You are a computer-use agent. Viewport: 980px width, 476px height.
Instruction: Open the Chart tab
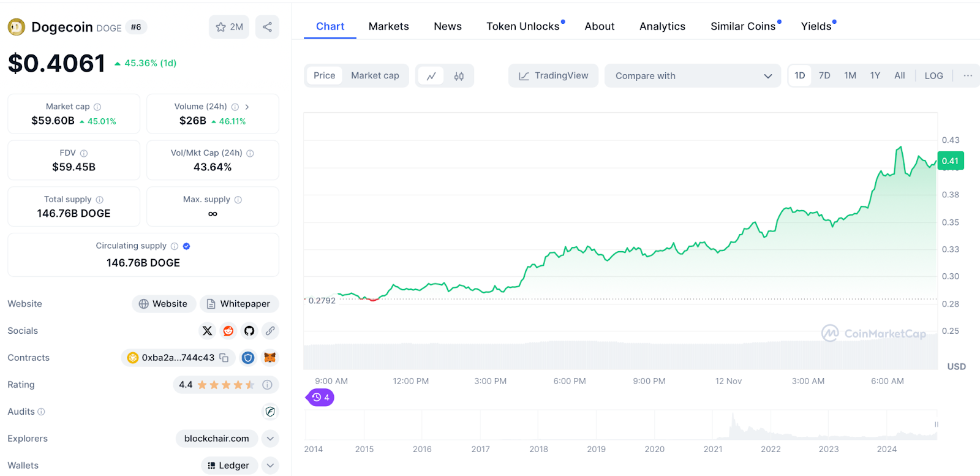coord(330,26)
